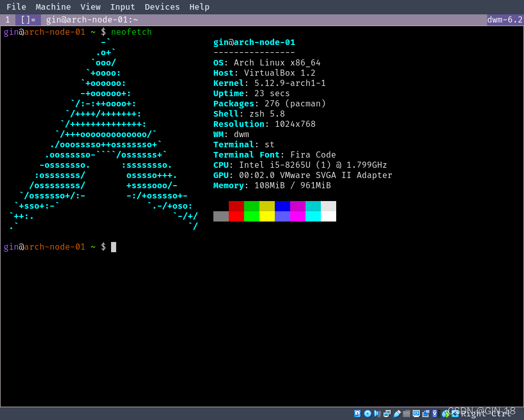
Task: Open the View menu
Action: [90, 7]
